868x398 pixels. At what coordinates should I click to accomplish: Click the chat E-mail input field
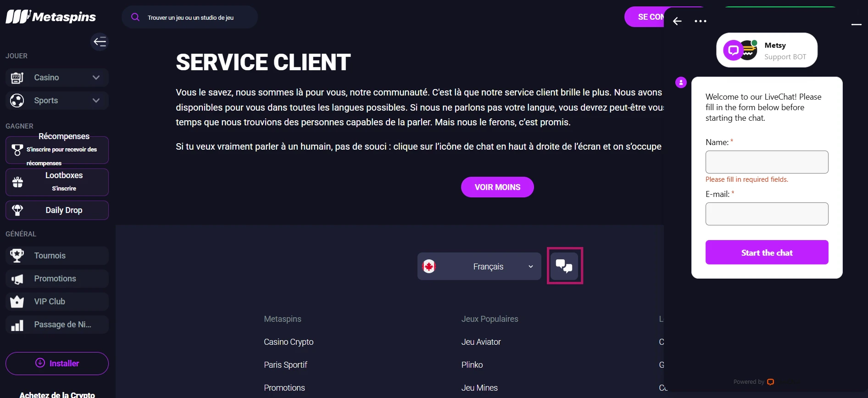[767, 214]
